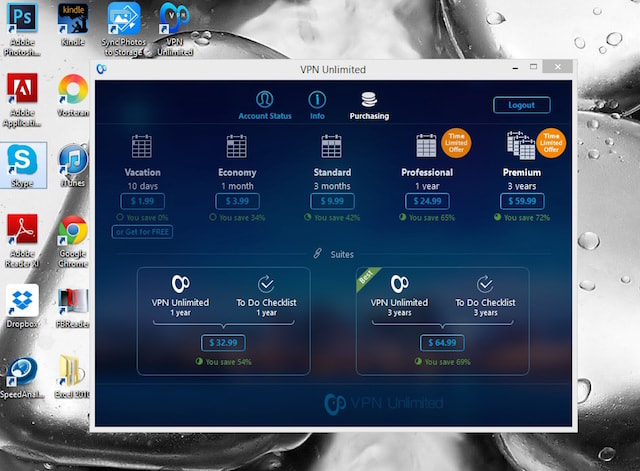Open the colorful ring desktop shortcut
The image size is (640, 471).
coord(73,96)
